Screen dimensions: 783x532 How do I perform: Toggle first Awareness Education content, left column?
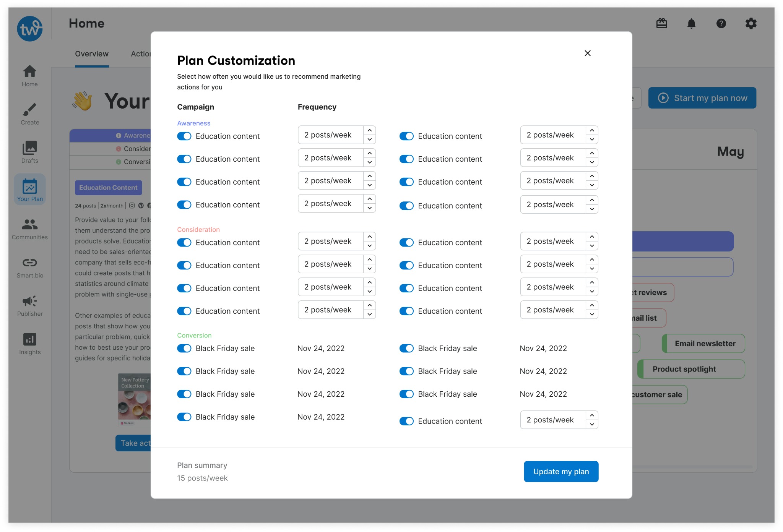184,136
